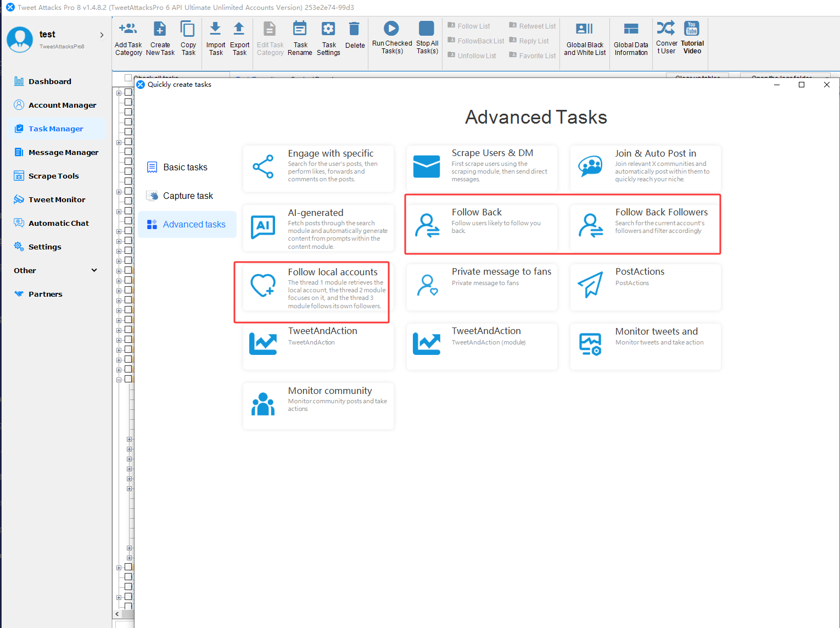Open the Retweet List
Image resolution: width=840 pixels, height=628 pixels.
click(x=533, y=26)
